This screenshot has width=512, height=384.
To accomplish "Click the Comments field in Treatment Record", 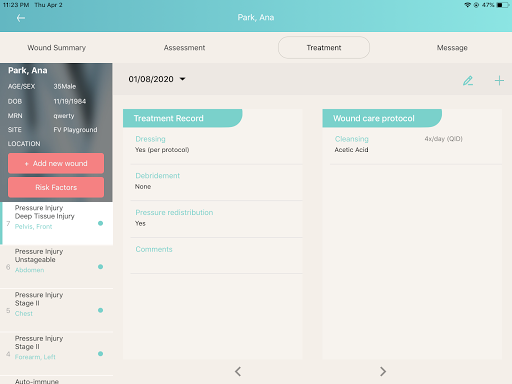I will tap(216, 256).
